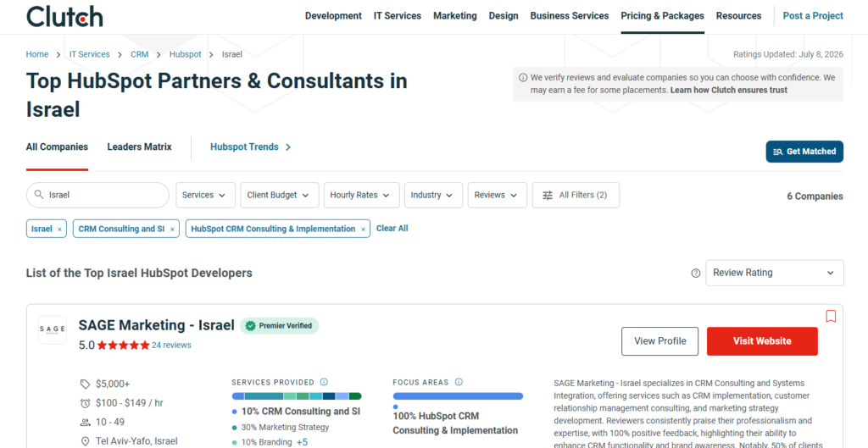Expand the +5 more services link

pos(303,442)
